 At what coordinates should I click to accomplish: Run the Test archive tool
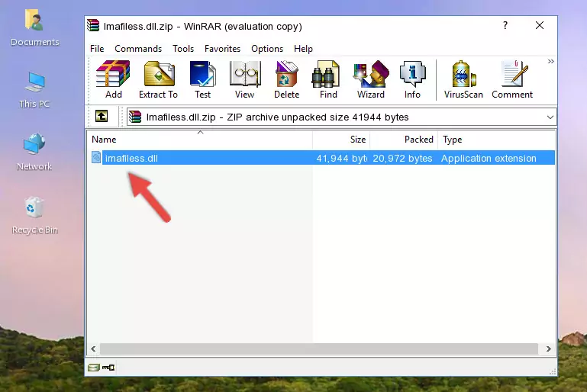202,79
